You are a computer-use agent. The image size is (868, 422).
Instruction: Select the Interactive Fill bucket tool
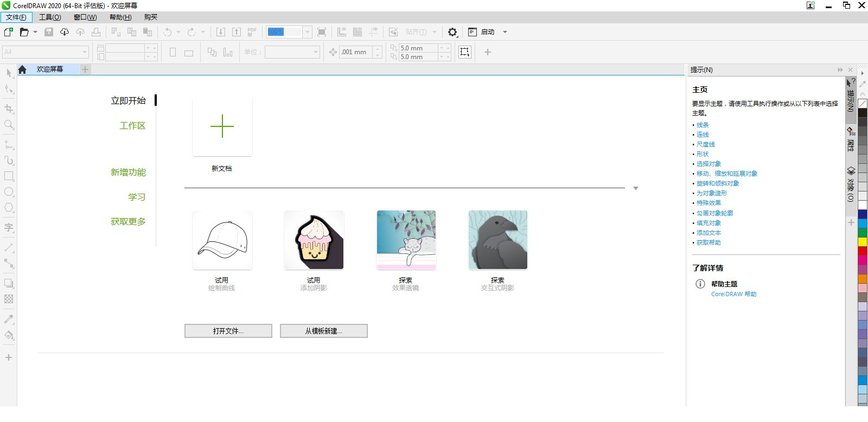coord(9,335)
